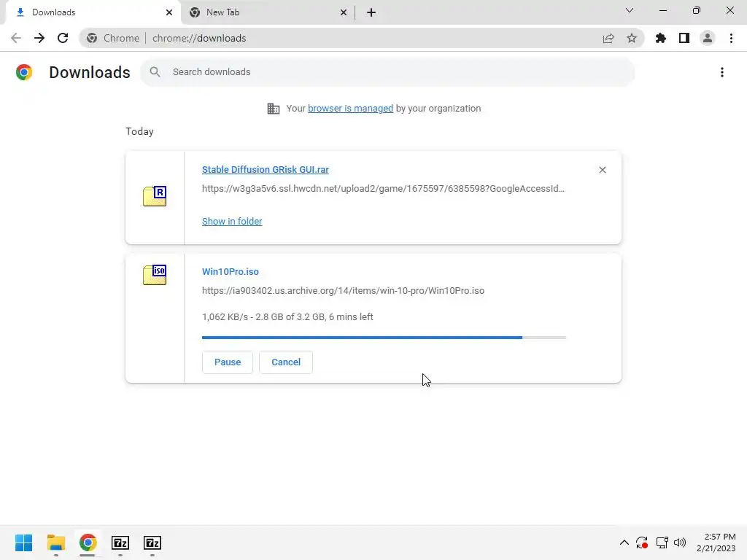Go forward with the forward arrow

[x=39, y=38]
